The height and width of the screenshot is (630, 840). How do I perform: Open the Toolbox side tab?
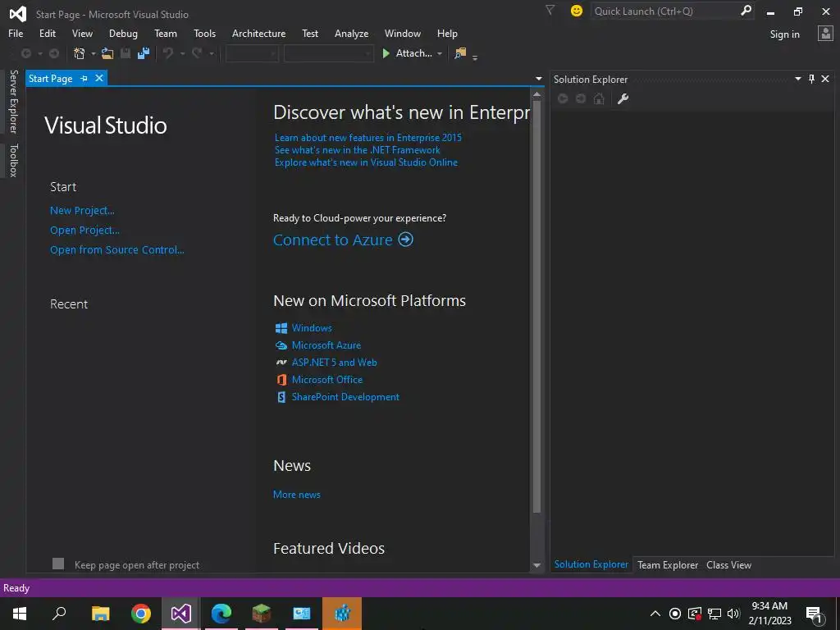pyautogui.click(x=13, y=160)
